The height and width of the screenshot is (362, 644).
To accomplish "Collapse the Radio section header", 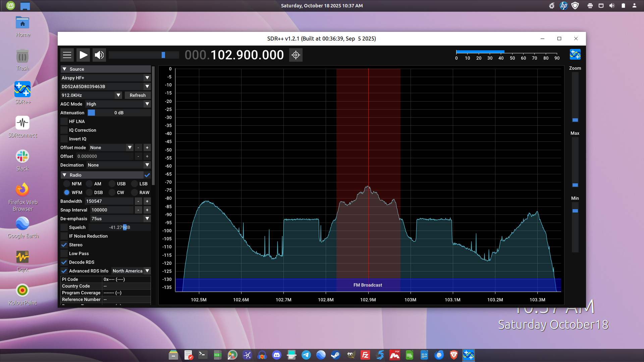I will pos(64,175).
